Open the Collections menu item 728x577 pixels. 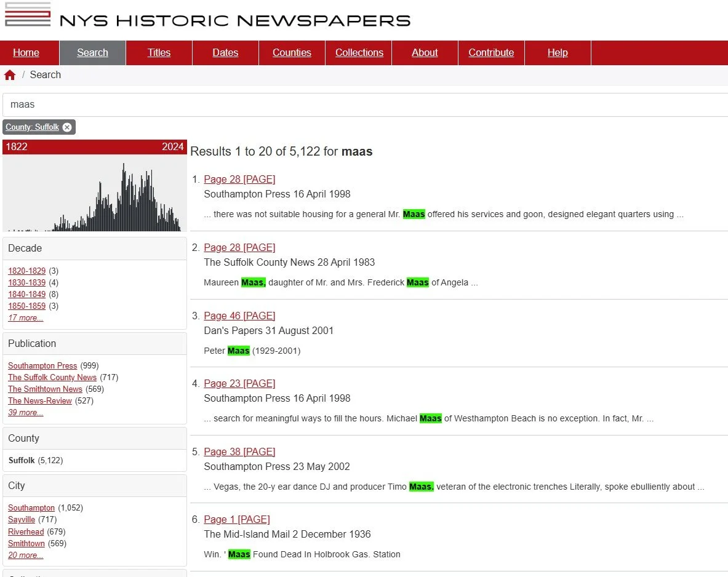pos(359,52)
